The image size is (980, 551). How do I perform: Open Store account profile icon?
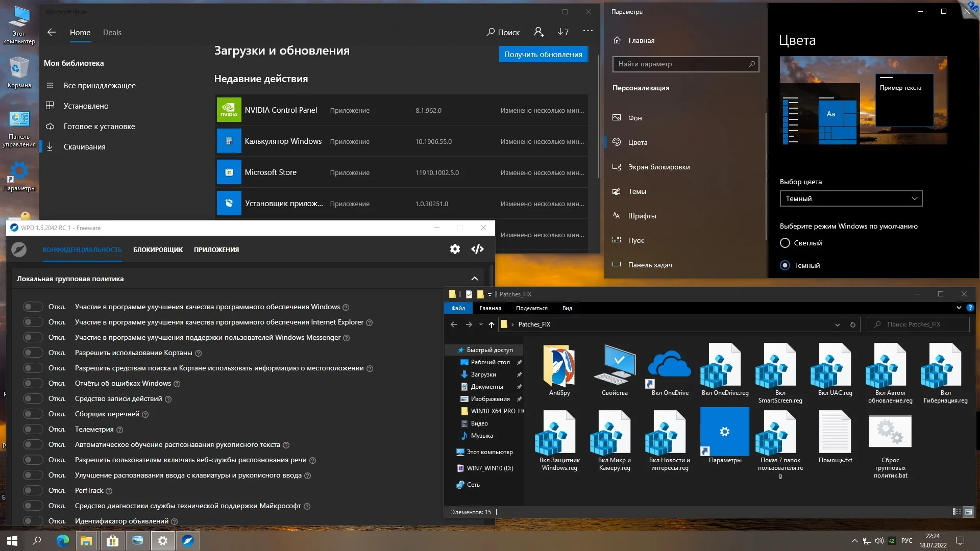538,32
